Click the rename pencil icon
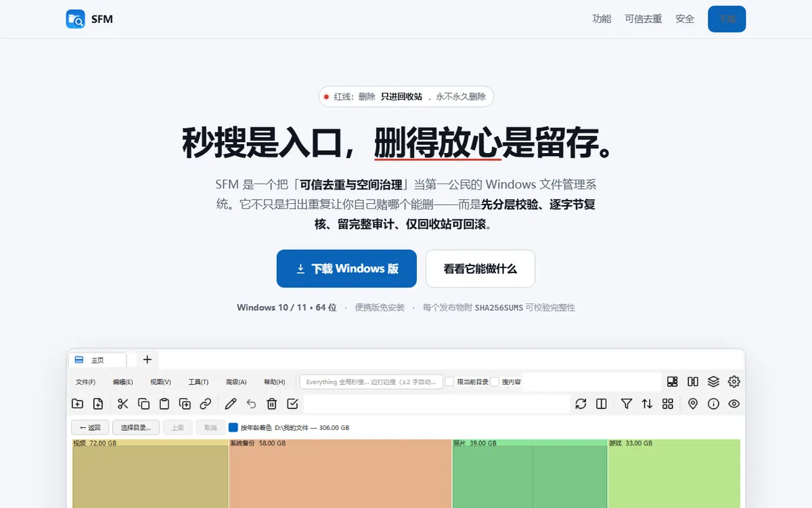This screenshot has height=508, width=812. (x=231, y=404)
